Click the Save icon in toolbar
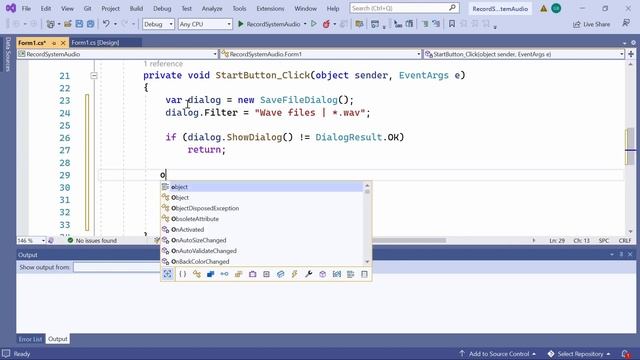Viewport: 640px width, 360px height. (x=79, y=24)
